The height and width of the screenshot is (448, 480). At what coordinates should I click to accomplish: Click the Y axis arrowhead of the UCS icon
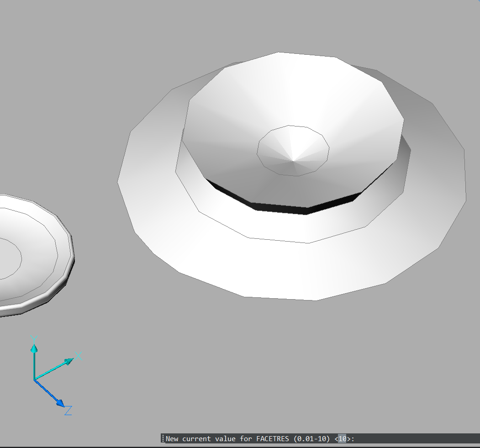[34, 348]
